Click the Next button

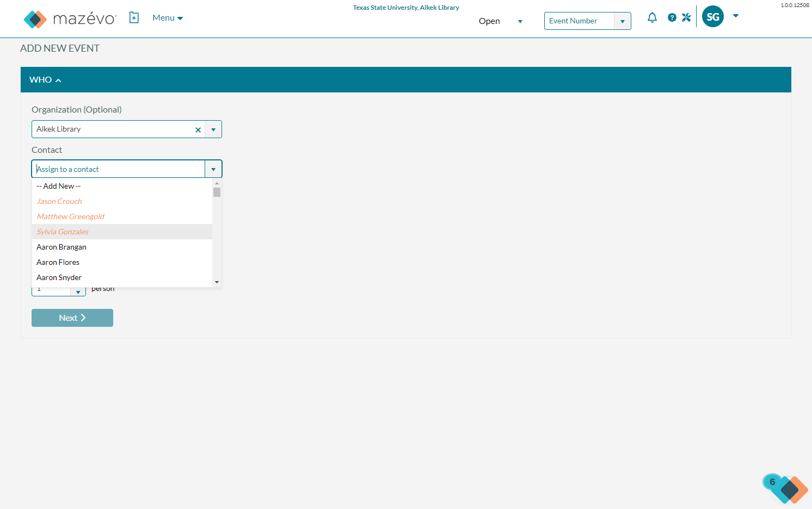pos(72,318)
